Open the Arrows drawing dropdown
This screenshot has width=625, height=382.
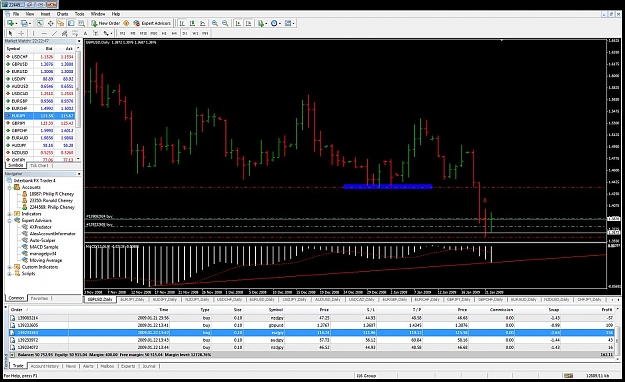coord(107,33)
